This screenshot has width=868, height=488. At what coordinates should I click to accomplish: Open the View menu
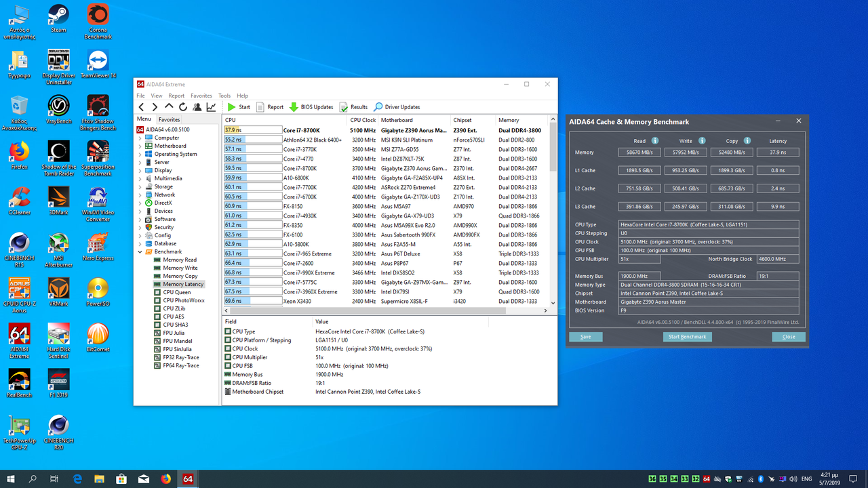click(157, 96)
